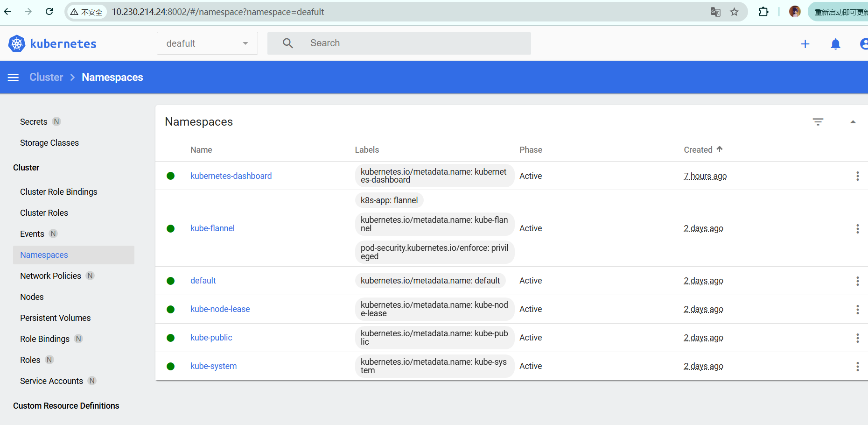
Task: Open Persistent Volumes in the sidebar
Action: [x=56, y=318]
